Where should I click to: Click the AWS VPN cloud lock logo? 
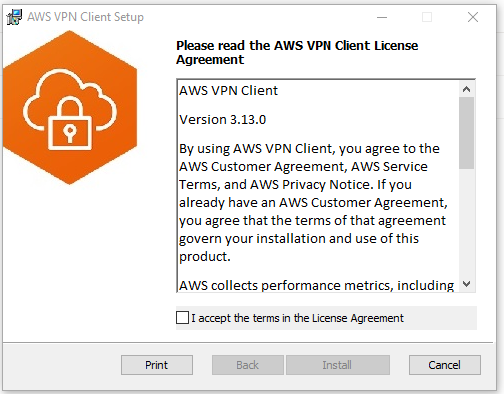70,107
